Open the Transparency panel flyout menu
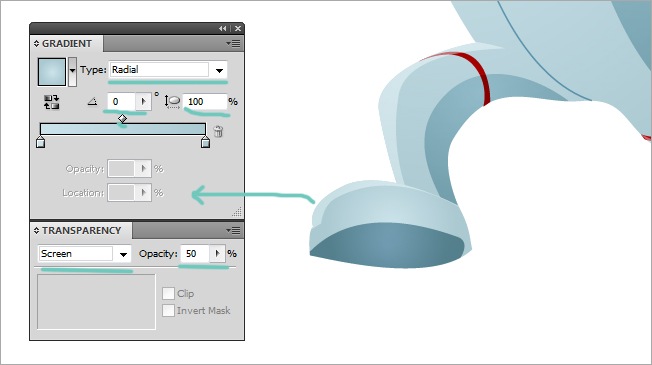The width and height of the screenshot is (652, 365). point(233,230)
